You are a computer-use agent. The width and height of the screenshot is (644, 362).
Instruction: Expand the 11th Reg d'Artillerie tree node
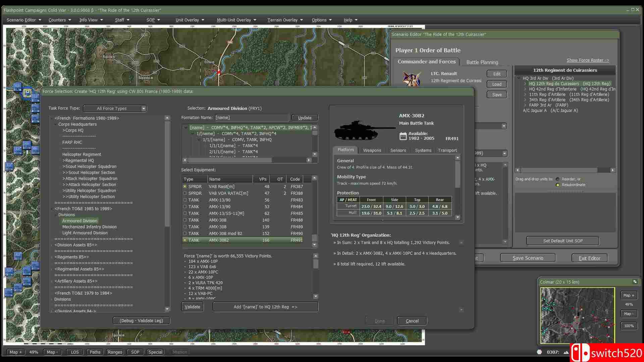pos(524,95)
